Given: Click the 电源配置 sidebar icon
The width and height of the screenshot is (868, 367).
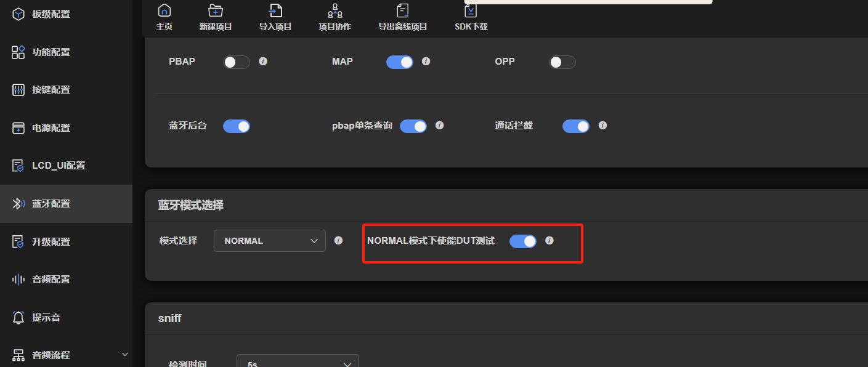Looking at the screenshot, I should (18, 128).
